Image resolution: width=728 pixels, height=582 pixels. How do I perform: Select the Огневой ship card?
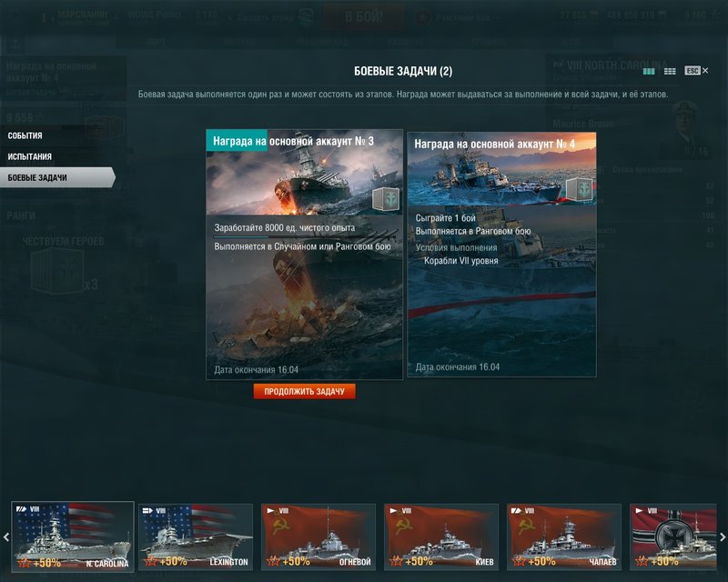(318, 537)
